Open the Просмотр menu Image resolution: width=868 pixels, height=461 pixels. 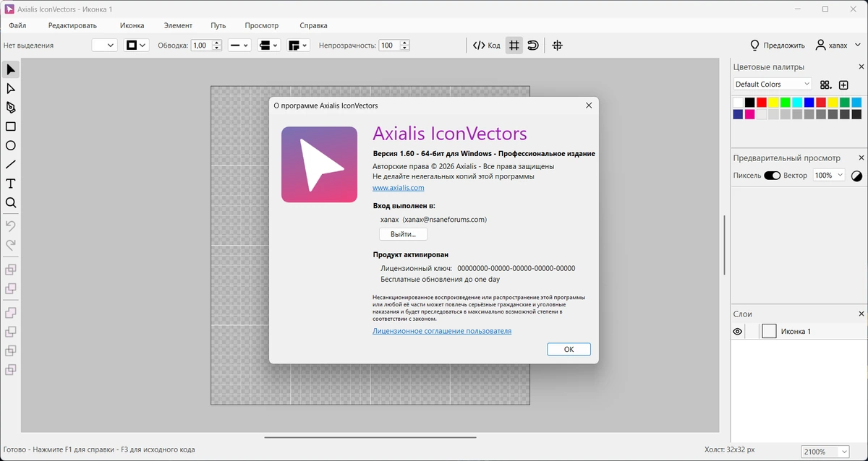[x=261, y=25]
